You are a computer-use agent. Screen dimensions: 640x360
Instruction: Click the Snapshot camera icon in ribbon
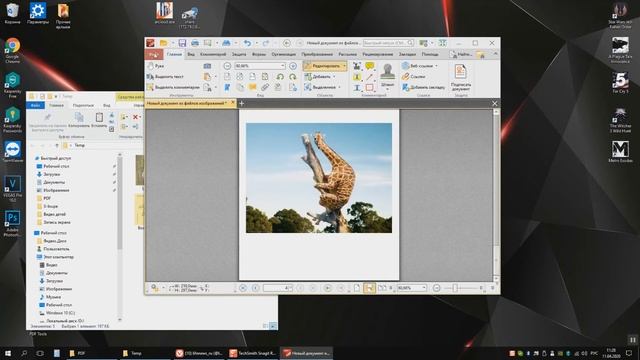click(207, 66)
